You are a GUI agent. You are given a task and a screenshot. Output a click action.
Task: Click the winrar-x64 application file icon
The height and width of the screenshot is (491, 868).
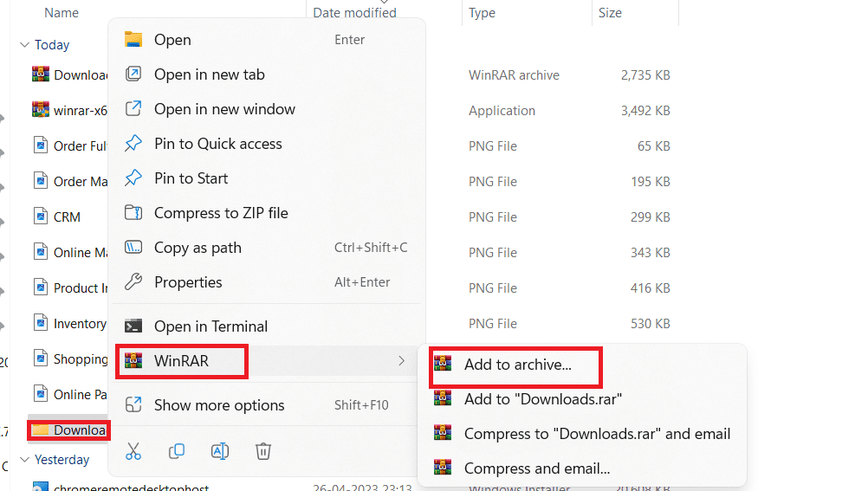41,110
